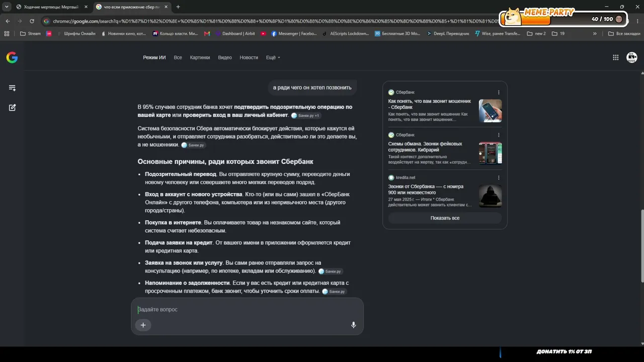
Task: Open the tab search dropdown arrow
Action: (x=7, y=7)
